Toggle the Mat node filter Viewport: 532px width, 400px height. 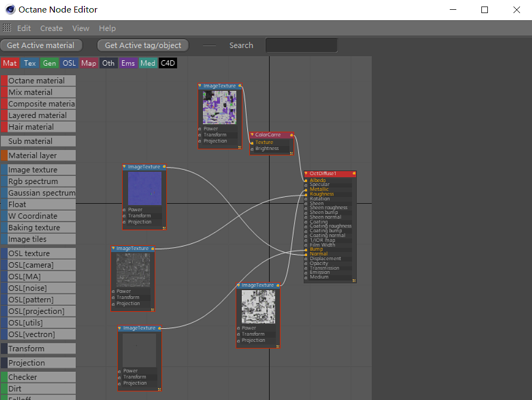point(10,63)
